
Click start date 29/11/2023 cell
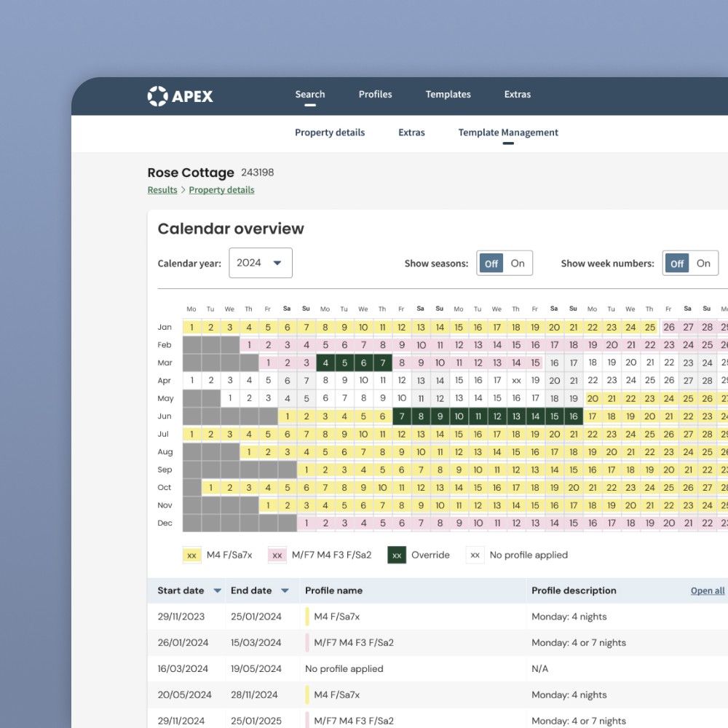tap(181, 617)
